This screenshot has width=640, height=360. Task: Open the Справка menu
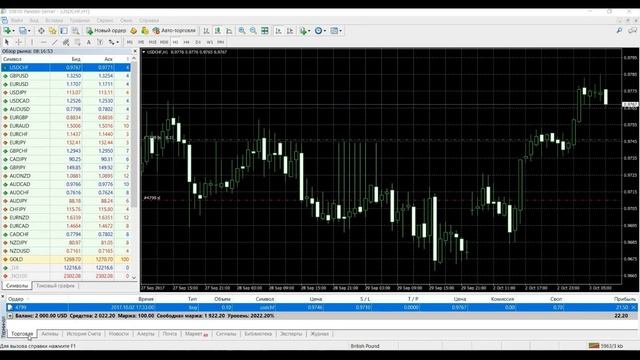(149, 20)
